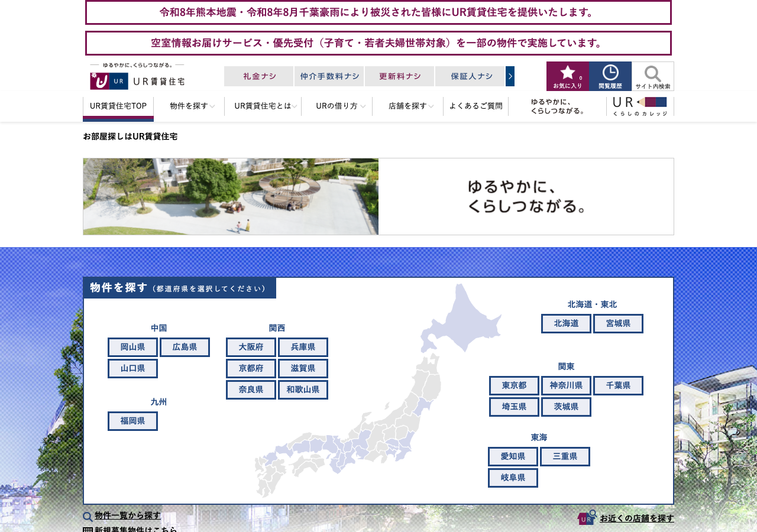Viewport: 757px width, 532px height.
Task: Open the 空室情報お届けサービス notice banner
Action: (378, 43)
